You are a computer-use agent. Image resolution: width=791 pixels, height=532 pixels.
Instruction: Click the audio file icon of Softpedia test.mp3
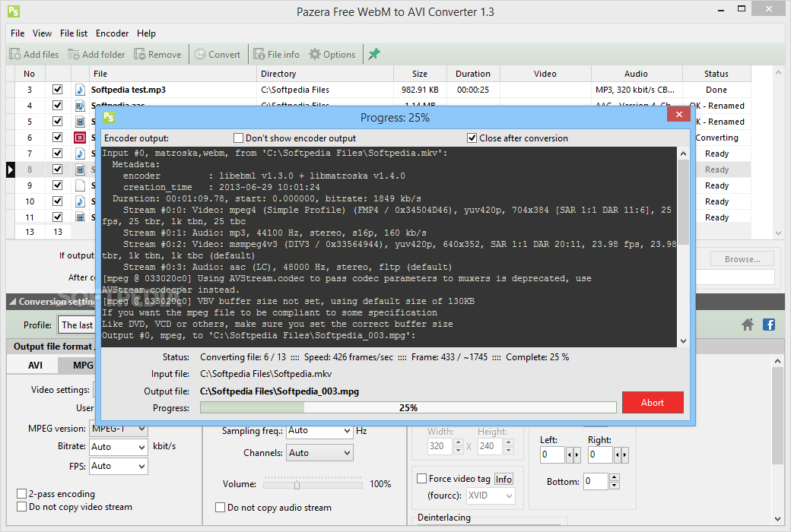[x=80, y=90]
